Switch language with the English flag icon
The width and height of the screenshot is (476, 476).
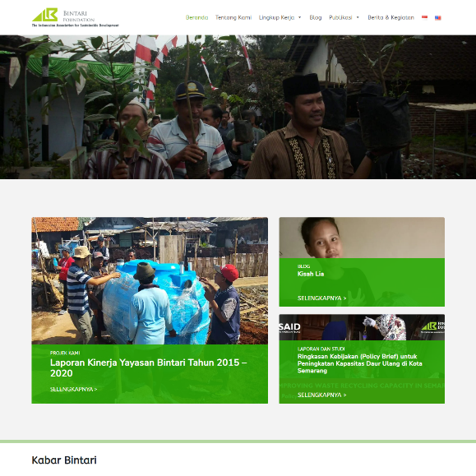(x=437, y=18)
